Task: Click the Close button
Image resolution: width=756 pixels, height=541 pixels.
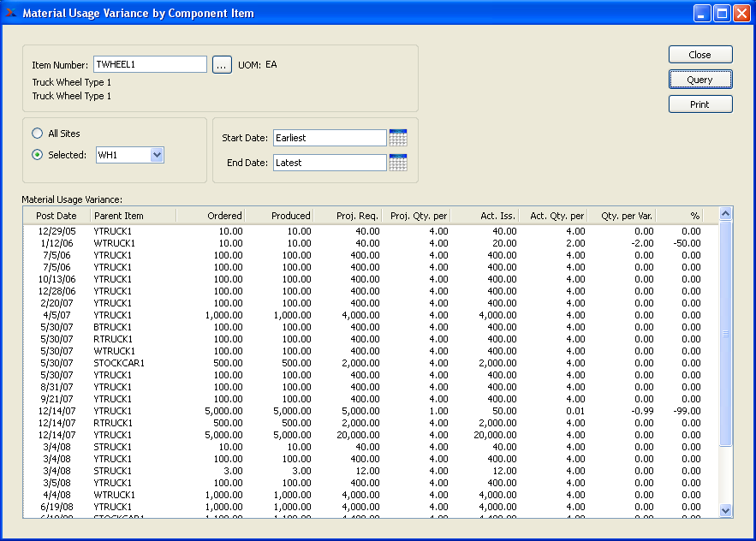Action: click(699, 55)
